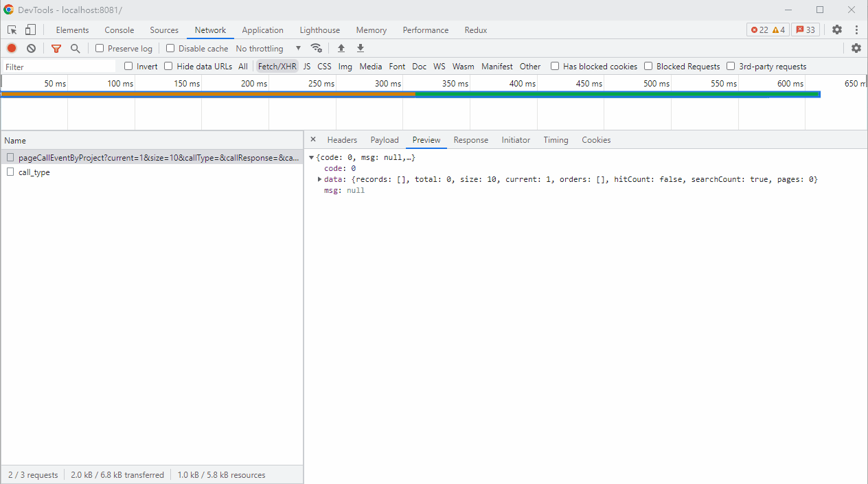This screenshot has width=868, height=484.
Task: Check the Hide data URLs option
Action: click(168, 66)
